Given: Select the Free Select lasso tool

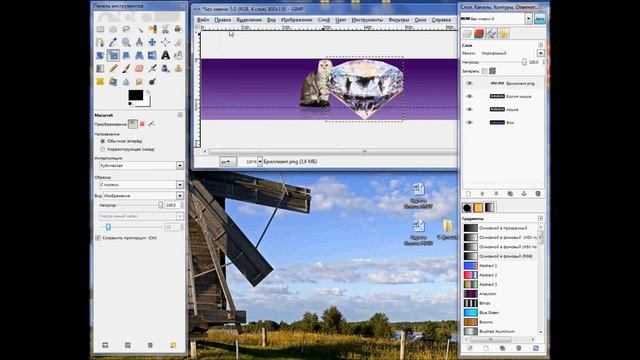Looking at the screenshot, I should pos(127,29).
